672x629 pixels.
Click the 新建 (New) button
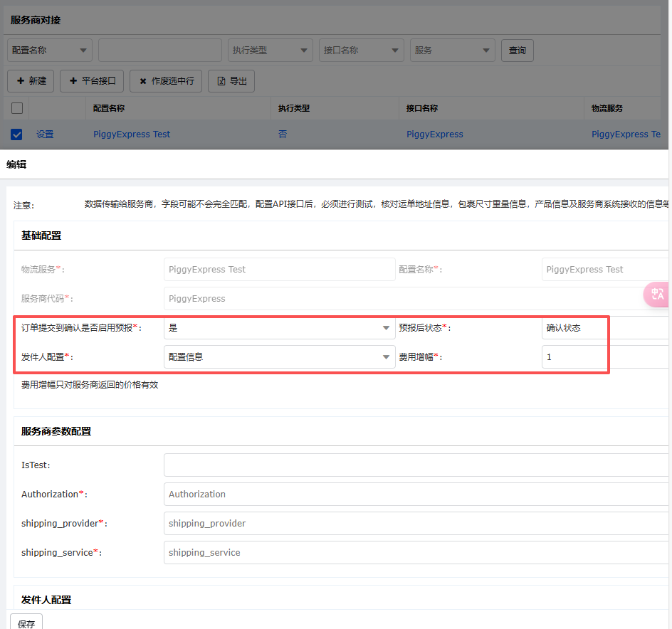tap(31, 81)
